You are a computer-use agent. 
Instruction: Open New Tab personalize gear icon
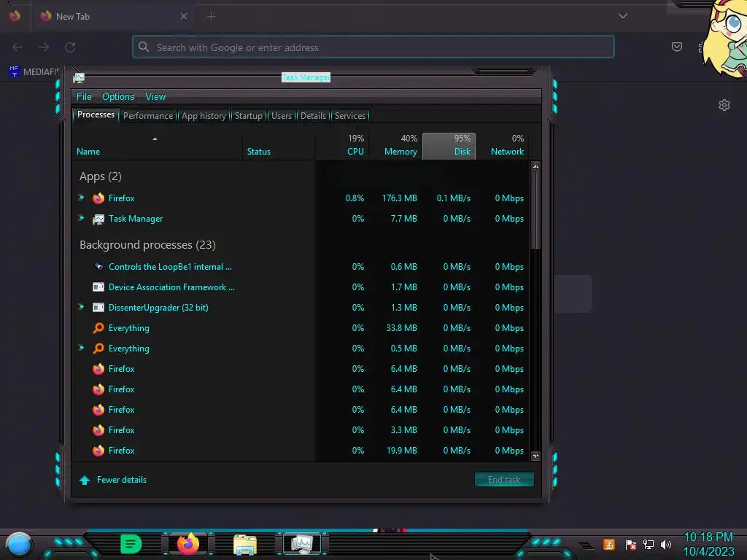tap(724, 105)
